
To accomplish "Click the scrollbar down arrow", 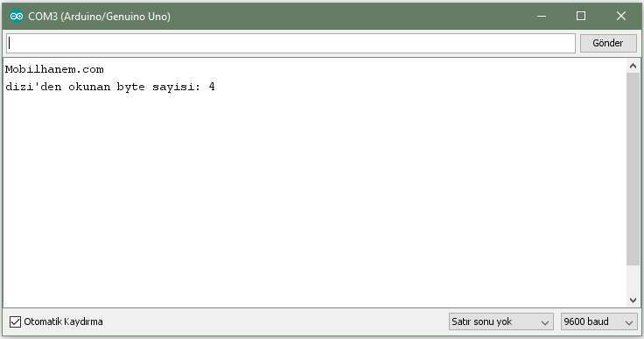I will [633, 300].
